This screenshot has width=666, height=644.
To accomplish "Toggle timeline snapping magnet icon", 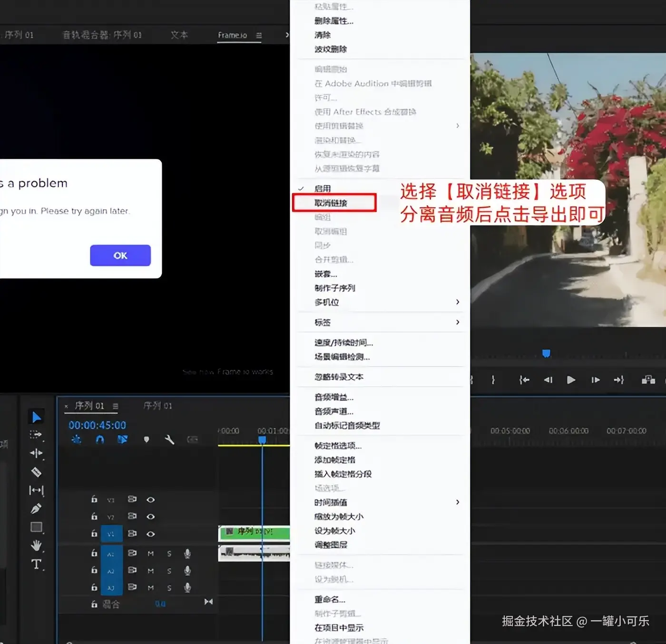I will coord(100,439).
